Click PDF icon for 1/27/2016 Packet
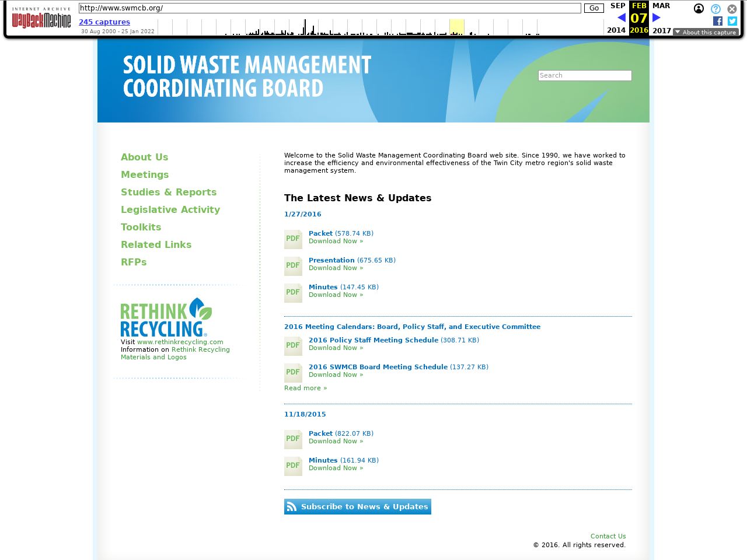The height and width of the screenshot is (560, 747). point(293,239)
